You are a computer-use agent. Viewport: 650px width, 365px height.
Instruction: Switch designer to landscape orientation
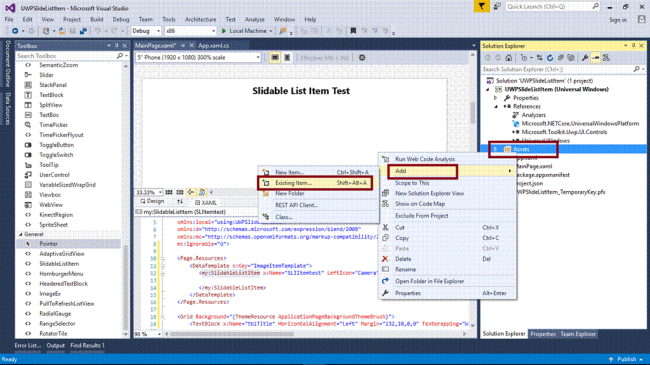pyautogui.click(x=275, y=58)
